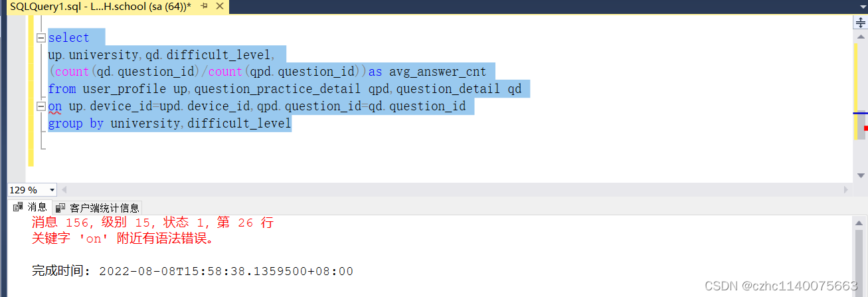Close the SQLQuery1.sql query tab
This screenshot has width=868, height=297.
[218, 7]
